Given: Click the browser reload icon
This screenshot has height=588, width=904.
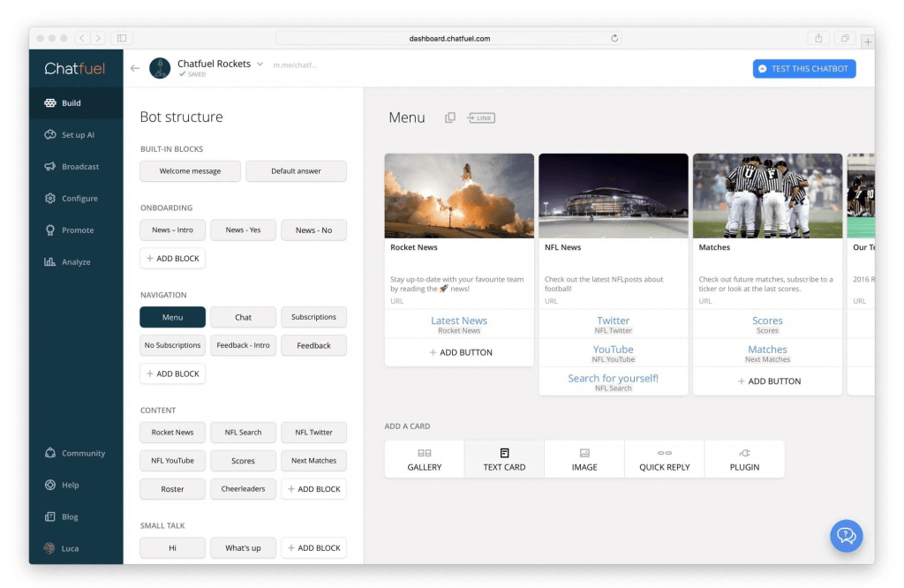Looking at the screenshot, I should 614,38.
